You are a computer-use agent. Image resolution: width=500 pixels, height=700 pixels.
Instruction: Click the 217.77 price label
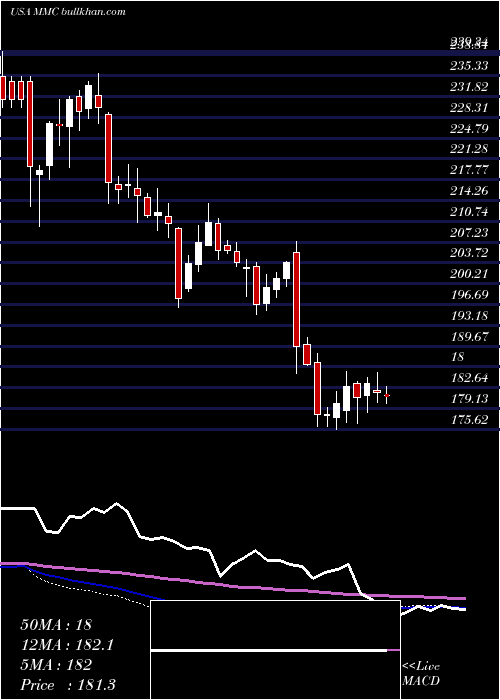[x=469, y=170]
